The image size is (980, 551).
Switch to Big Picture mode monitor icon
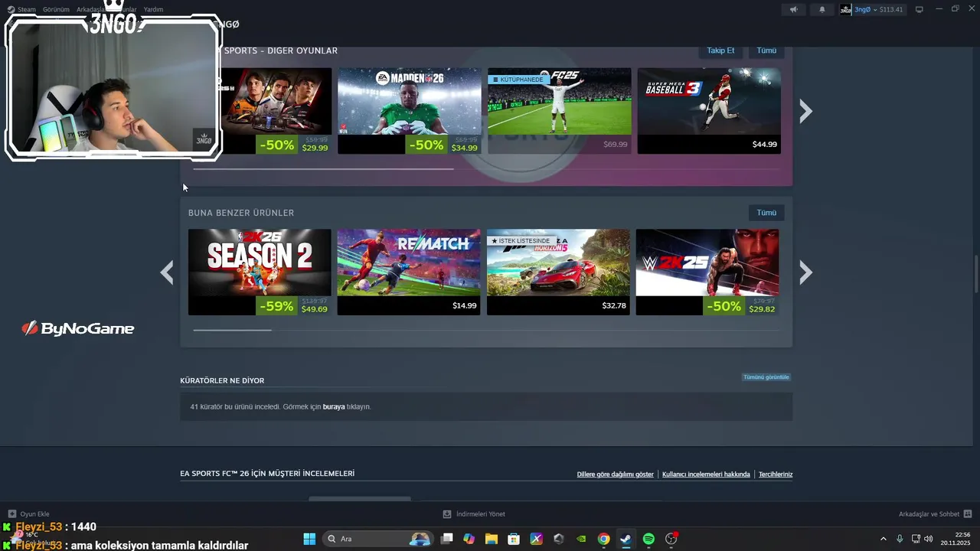click(x=919, y=9)
